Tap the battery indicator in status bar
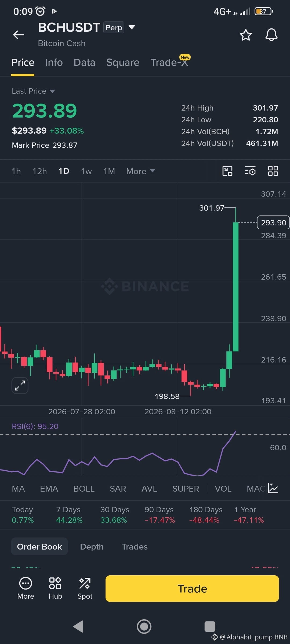The image size is (290, 644). click(x=264, y=11)
